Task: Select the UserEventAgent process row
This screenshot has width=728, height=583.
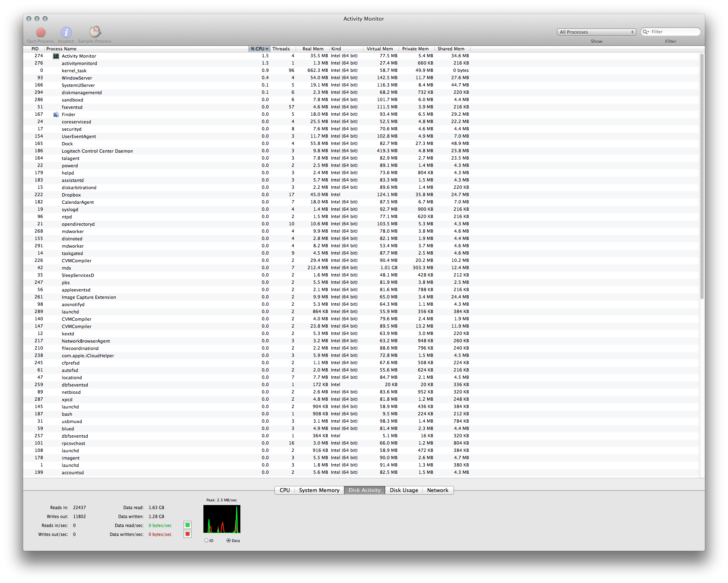Action: coord(361,136)
